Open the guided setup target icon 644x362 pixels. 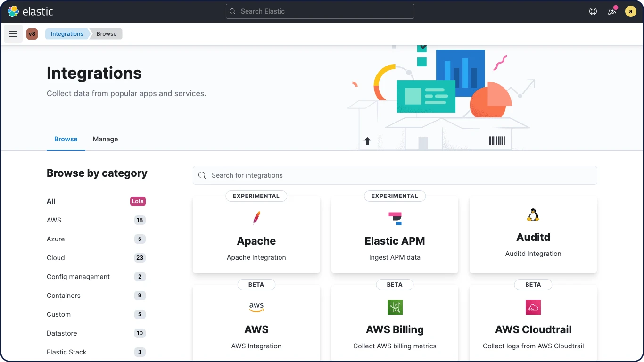click(593, 11)
